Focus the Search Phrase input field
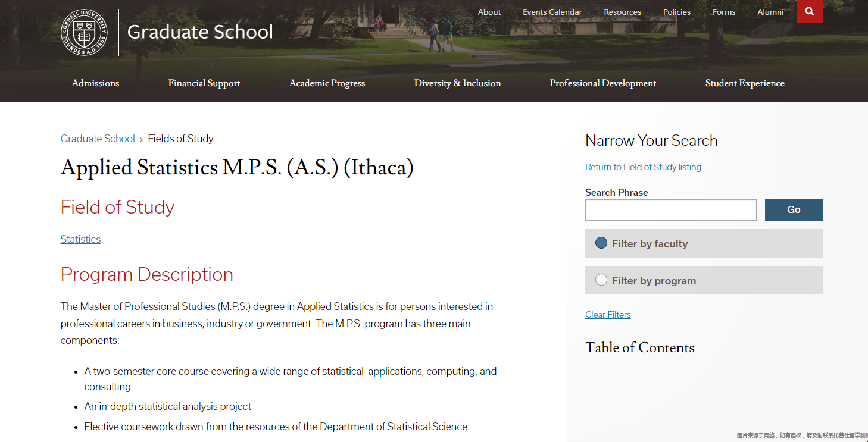The width and height of the screenshot is (868, 442). 671,210
